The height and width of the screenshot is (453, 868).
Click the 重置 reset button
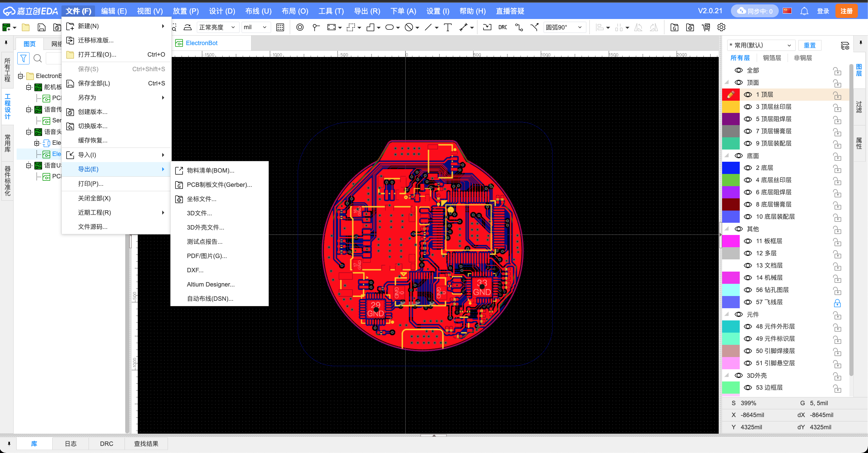coord(809,45)
